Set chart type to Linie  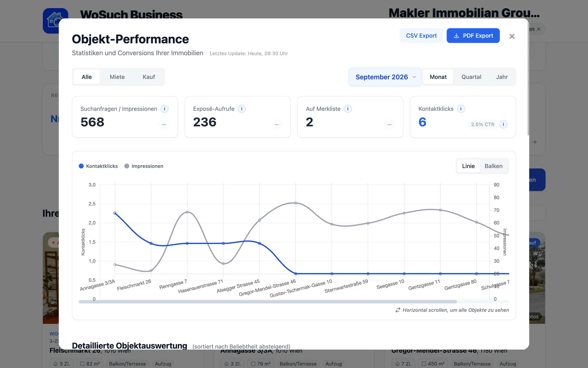[x=468, y=166]
